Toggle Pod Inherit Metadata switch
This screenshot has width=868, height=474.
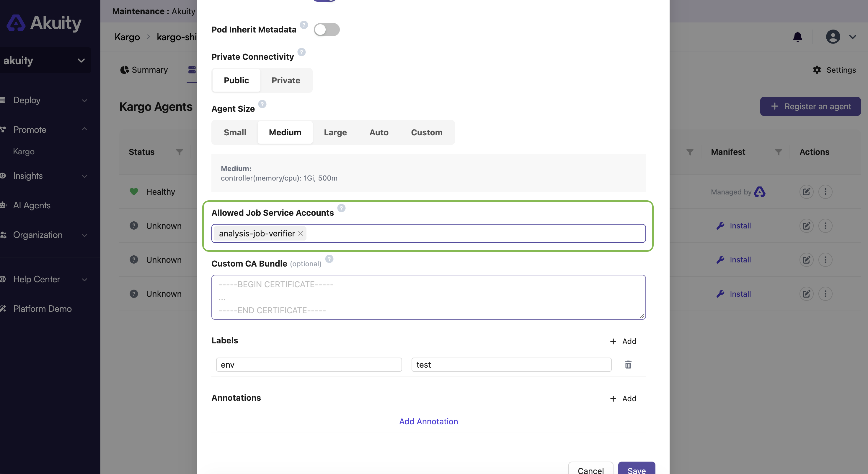coord(327,30)
